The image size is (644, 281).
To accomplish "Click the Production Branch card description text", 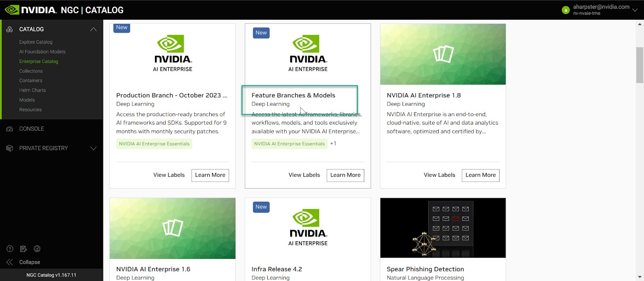I will (171, 123).
